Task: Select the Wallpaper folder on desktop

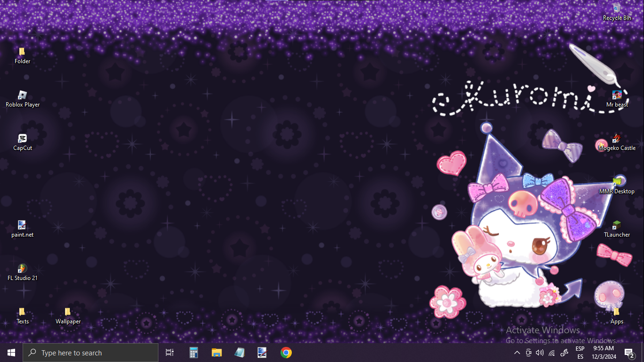Action: click(x=68, y=315)
